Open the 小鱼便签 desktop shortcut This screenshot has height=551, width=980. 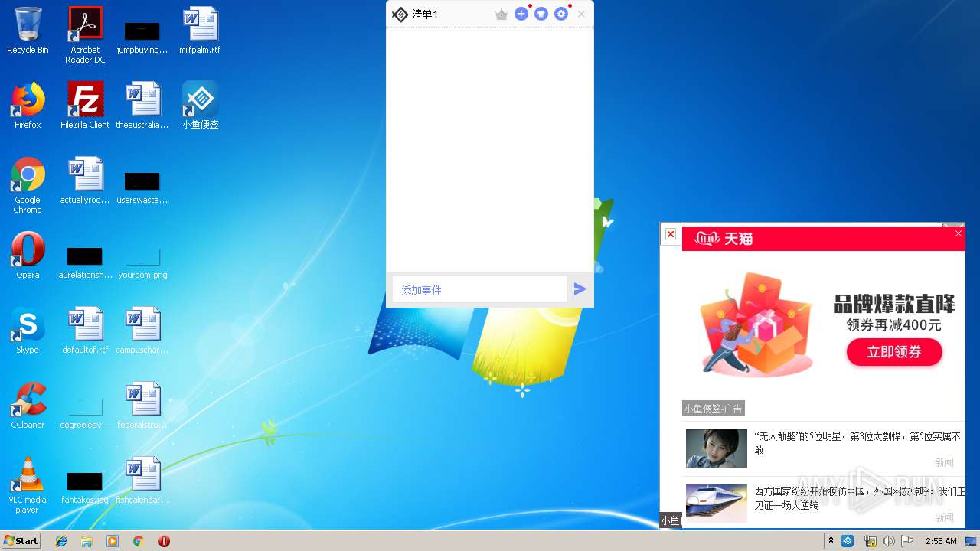point(200,106)
